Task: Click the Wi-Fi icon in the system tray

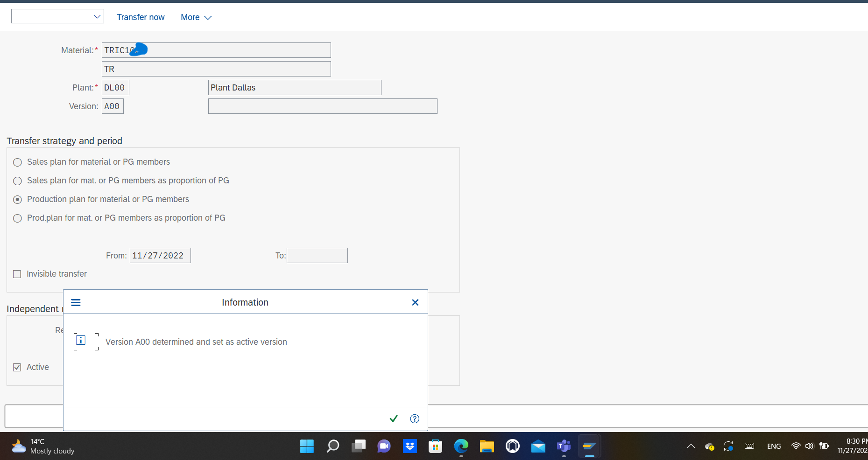Action: tap(796, 446)
